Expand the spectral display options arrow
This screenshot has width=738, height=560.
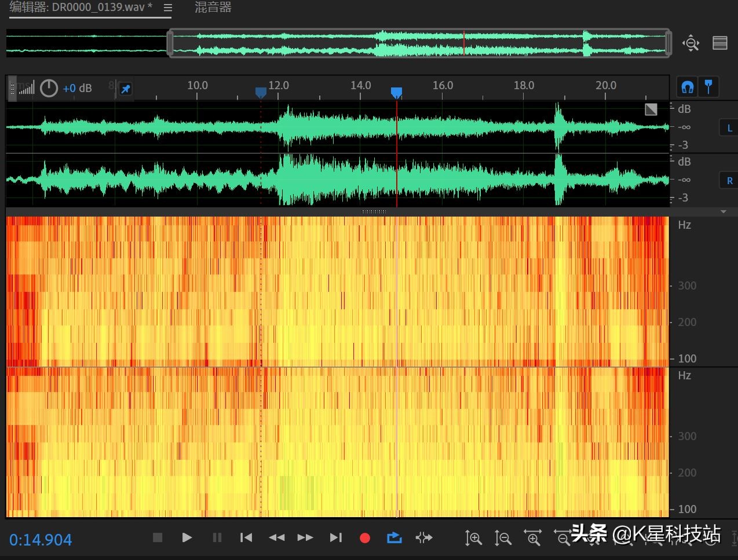(x=723, y=212)
